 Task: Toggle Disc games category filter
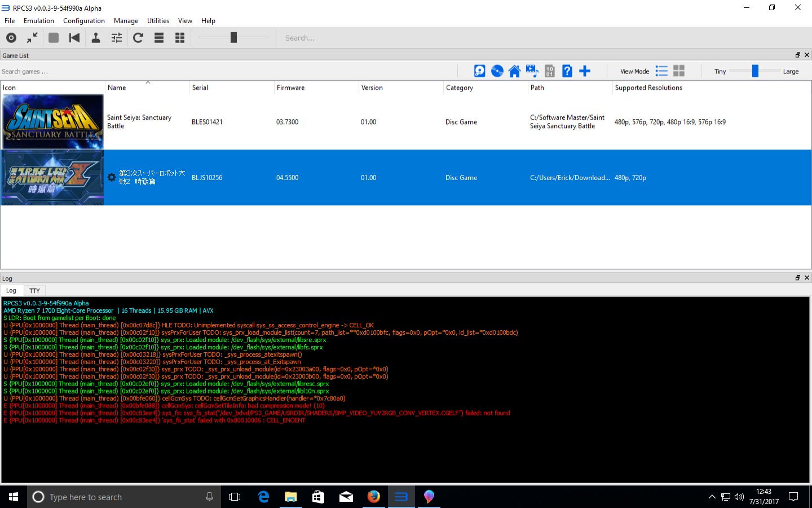497,71
